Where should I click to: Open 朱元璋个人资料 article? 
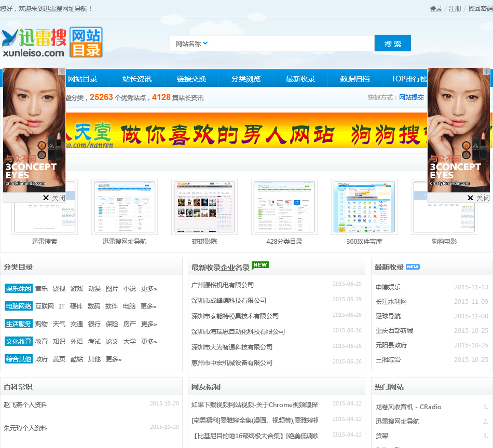point(25,428)
